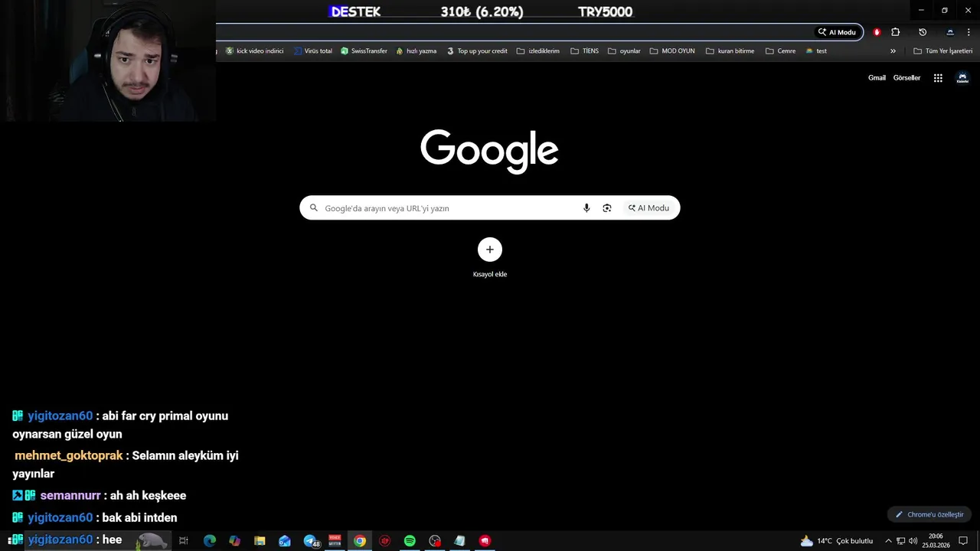Open File Explorer from taskbar

tap(260, 541)
